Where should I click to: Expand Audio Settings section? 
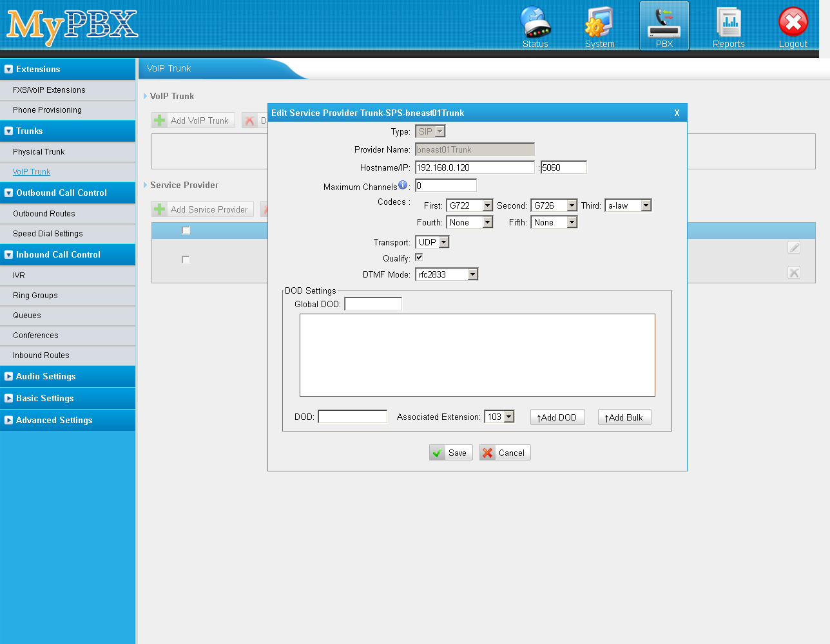click(x=68, y=376)
